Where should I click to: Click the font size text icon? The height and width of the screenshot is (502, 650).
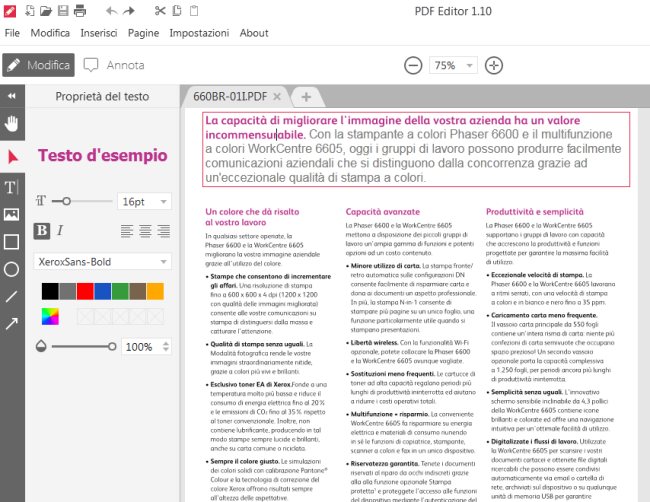point(41,201)
